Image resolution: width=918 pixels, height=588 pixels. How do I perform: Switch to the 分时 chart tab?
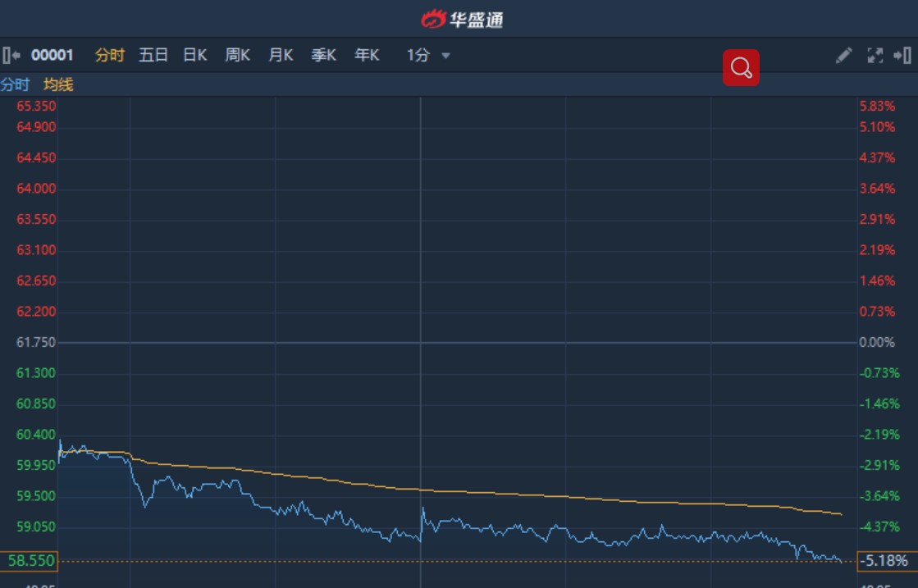110,56
